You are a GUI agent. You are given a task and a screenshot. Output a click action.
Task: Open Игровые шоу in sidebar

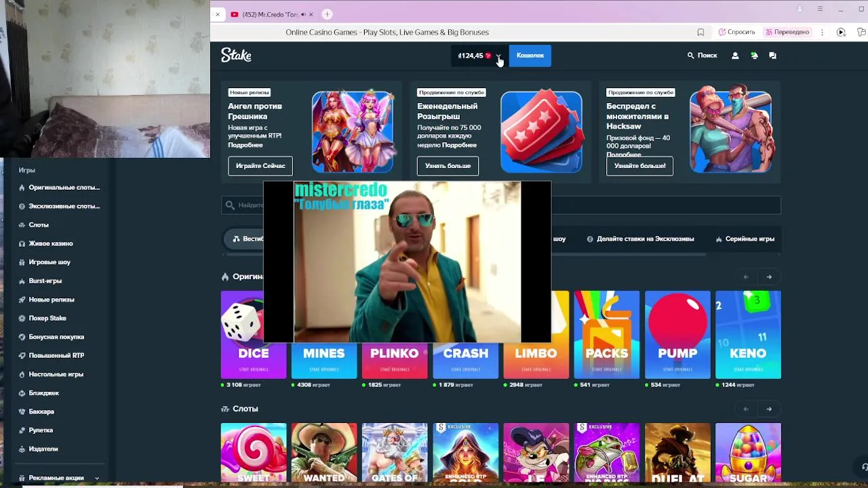(x=44, y=262)
